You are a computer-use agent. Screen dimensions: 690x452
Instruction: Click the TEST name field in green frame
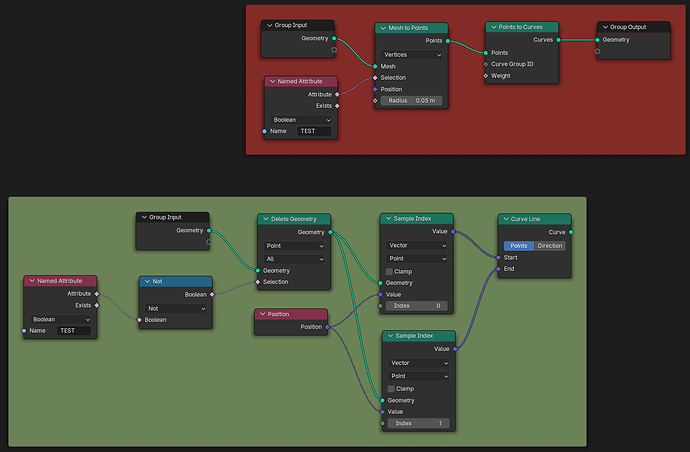point(73,331)
